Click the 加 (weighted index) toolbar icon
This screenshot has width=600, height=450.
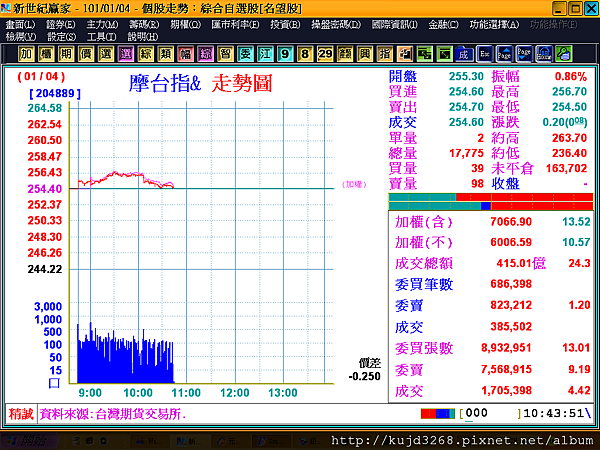(x=26, y=54)
